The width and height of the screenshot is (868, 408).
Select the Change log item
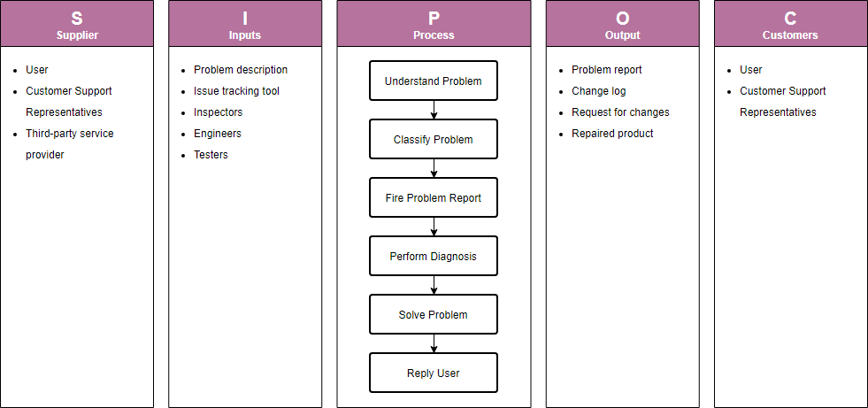tap(598, 91)
